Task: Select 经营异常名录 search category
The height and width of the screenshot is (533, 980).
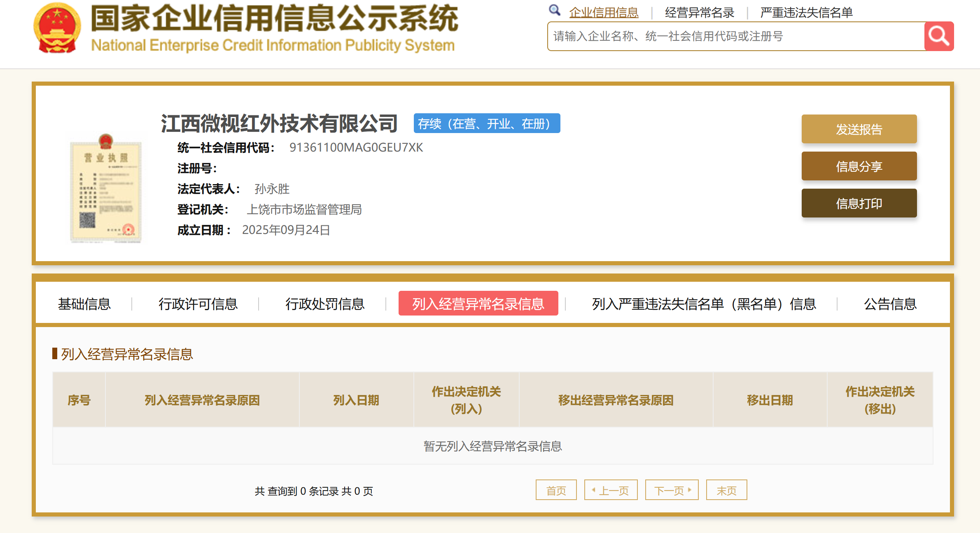Action: point(699,13)
